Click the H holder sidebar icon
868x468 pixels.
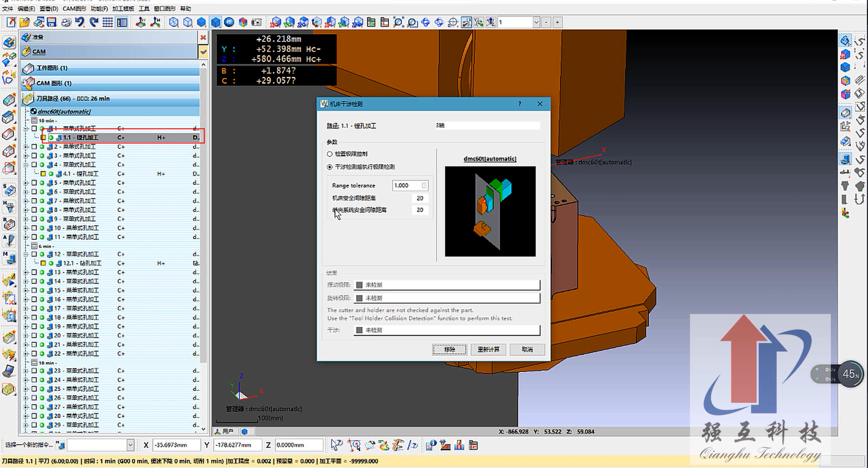pyautogui.click(x=9, y=207)
